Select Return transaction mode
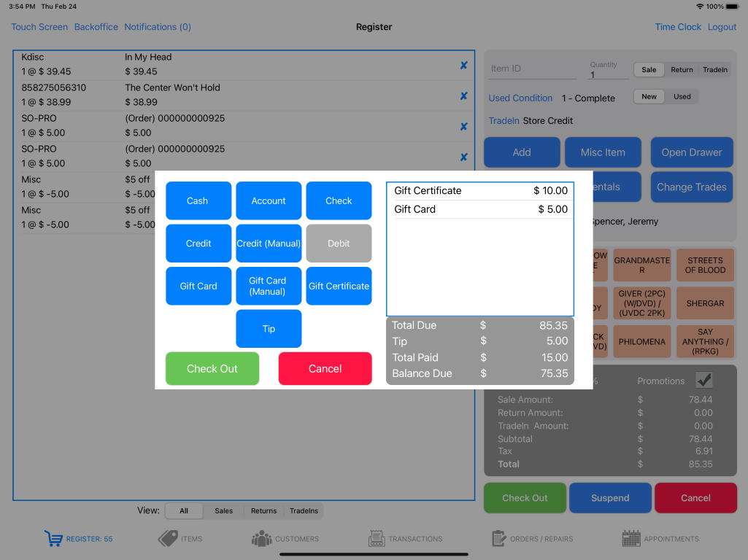 (682, 70)
